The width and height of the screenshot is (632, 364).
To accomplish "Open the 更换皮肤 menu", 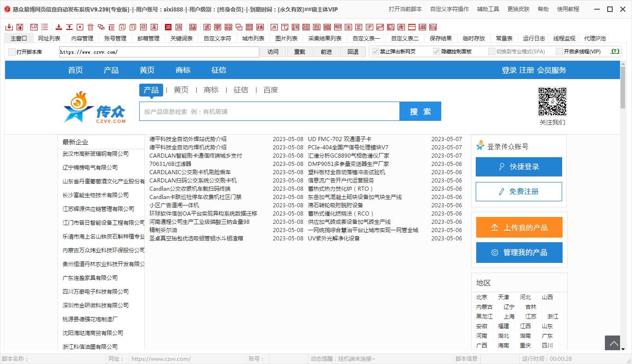I will [x=518, y=9].
